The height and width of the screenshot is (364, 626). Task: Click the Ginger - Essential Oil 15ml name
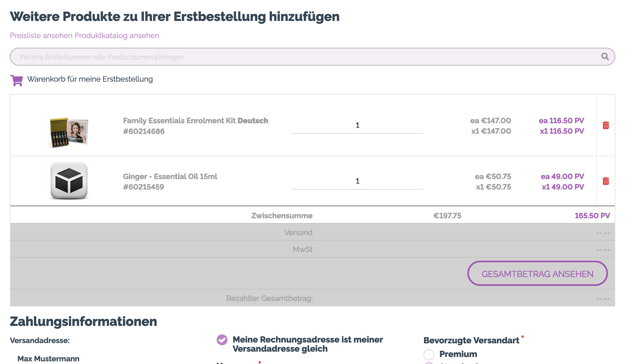coord(170,176)
